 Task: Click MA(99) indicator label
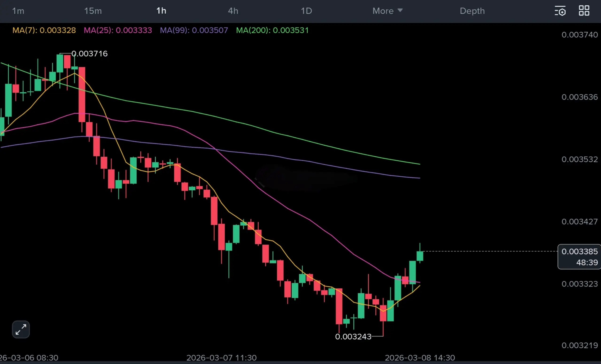[x=194, y=30]
